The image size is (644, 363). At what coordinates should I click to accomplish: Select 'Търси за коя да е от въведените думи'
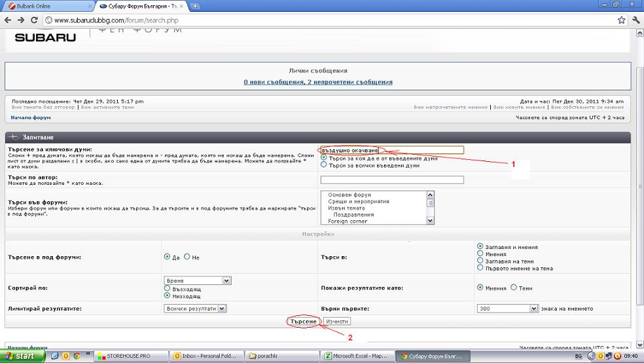[324, 158]
